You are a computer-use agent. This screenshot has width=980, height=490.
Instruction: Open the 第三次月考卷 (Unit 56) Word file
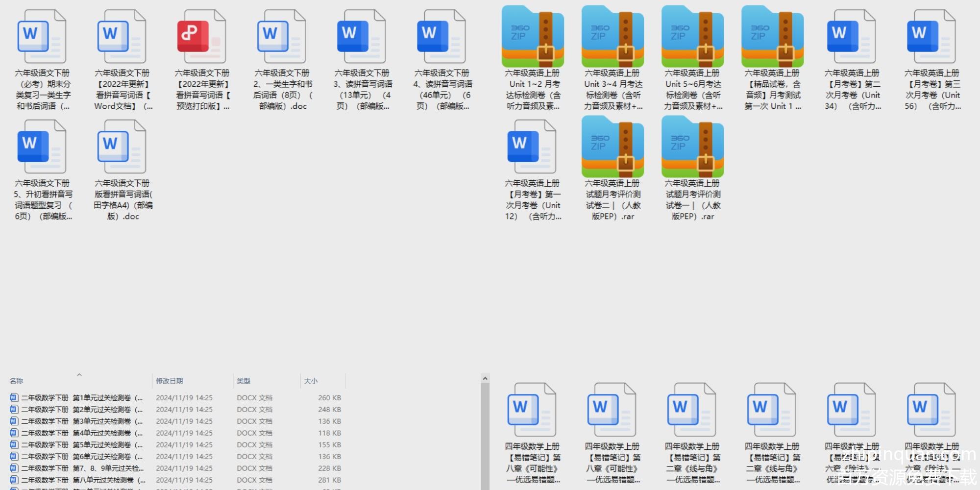[931, 37]
